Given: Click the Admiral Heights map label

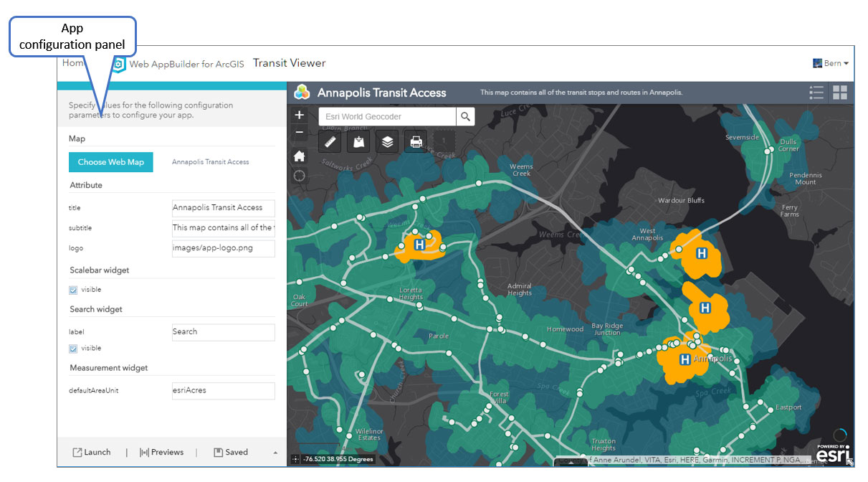Looking at the screenshot, I should click(519, 290).
